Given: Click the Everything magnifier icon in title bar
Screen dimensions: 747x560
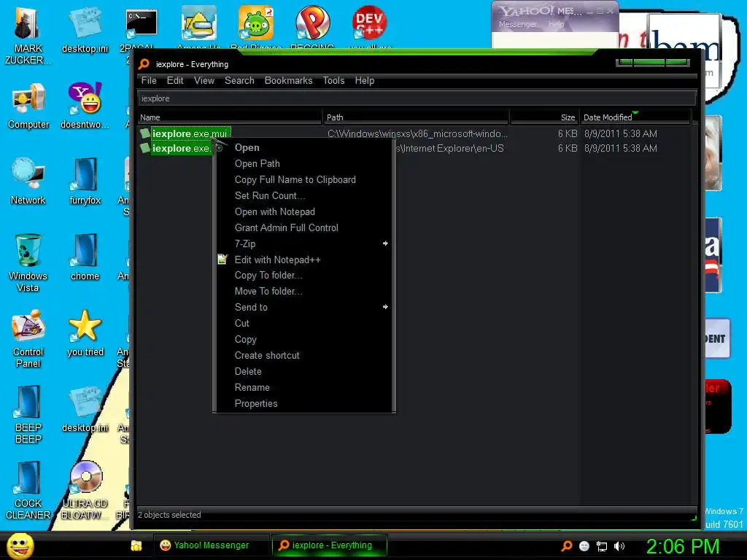Looking at the screenshot, I should coord(144,64).
